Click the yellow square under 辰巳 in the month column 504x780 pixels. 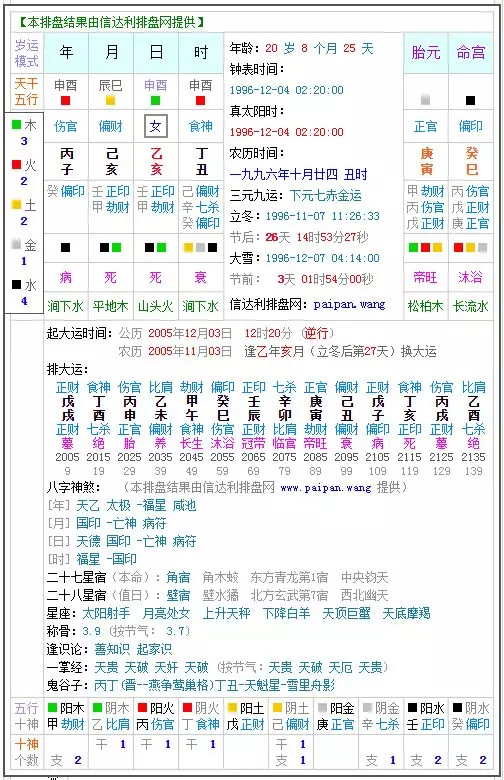coord(110,100)
